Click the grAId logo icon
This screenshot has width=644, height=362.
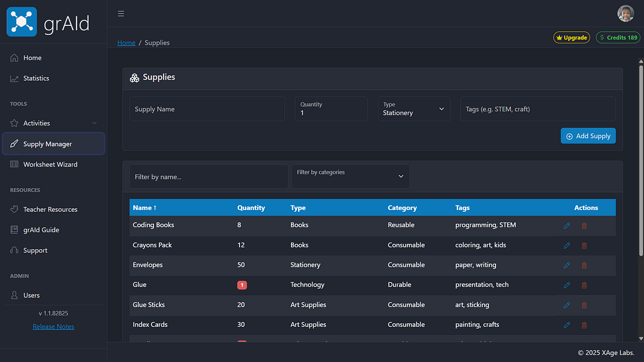click(22, 22)
